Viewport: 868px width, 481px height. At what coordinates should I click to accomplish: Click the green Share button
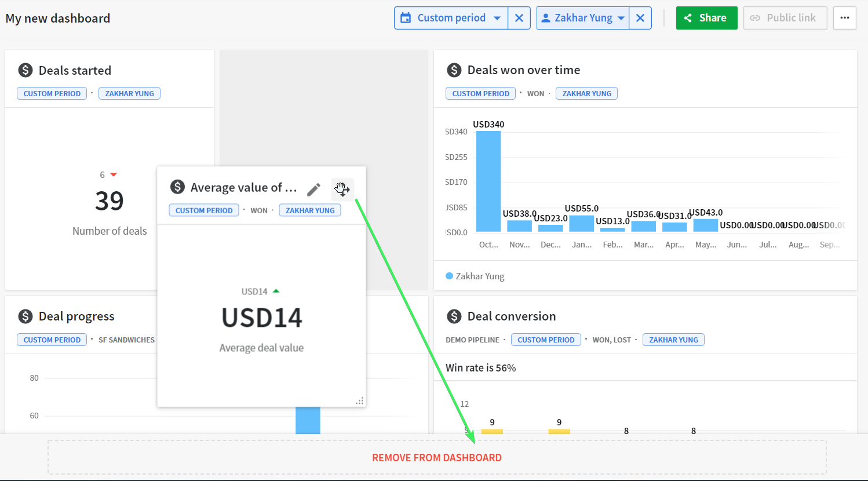coord(706,18)
